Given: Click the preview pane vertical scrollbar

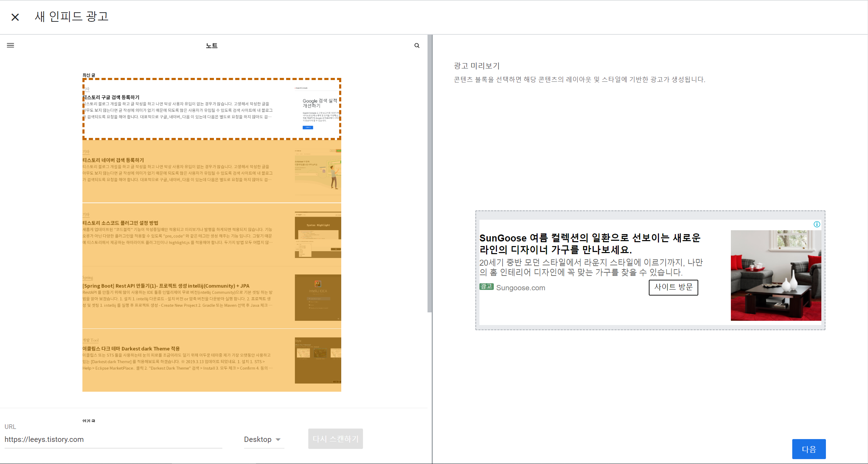Looking at the screenshot, I should pos(430,174).
